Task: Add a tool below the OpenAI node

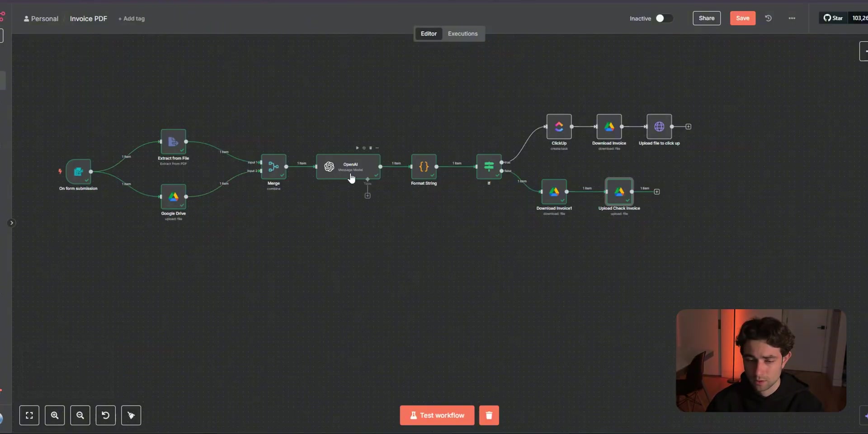Action: [368, 196]
